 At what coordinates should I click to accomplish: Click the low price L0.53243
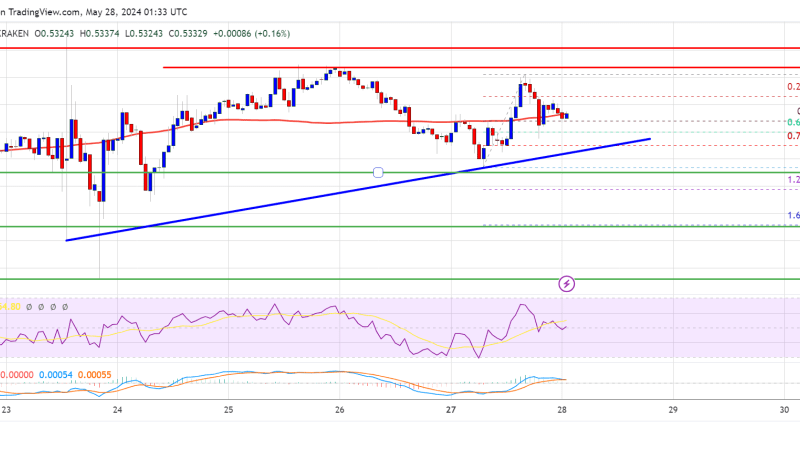click(144, 34)
